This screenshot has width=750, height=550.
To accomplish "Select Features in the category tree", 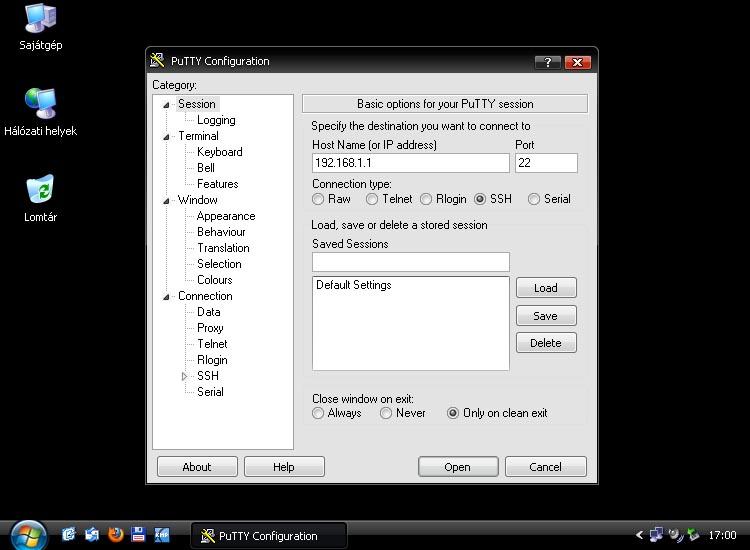I will click(x=218, y=184).
